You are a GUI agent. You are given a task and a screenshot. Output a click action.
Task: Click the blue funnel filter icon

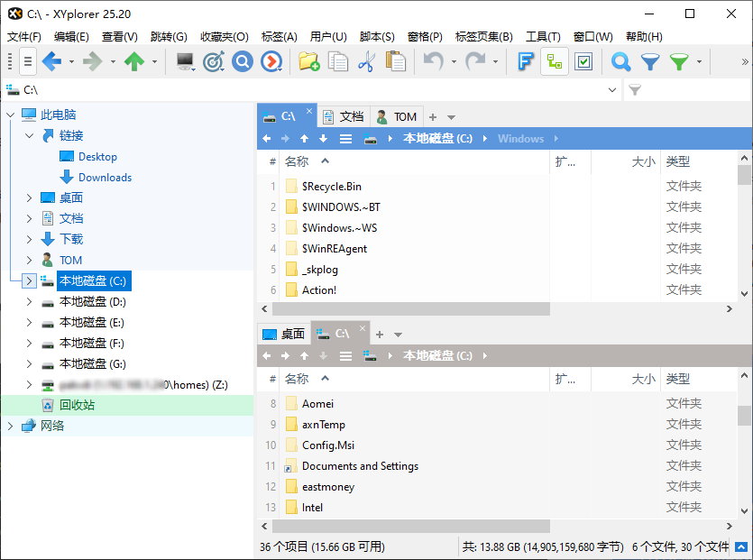[649, 61]
